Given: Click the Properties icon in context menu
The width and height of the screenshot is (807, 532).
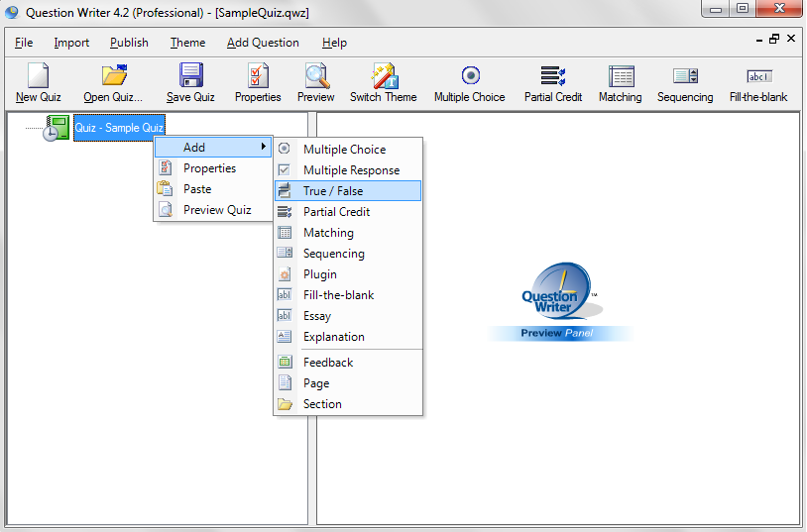Looking at the screenshot, I should [166, 167].
